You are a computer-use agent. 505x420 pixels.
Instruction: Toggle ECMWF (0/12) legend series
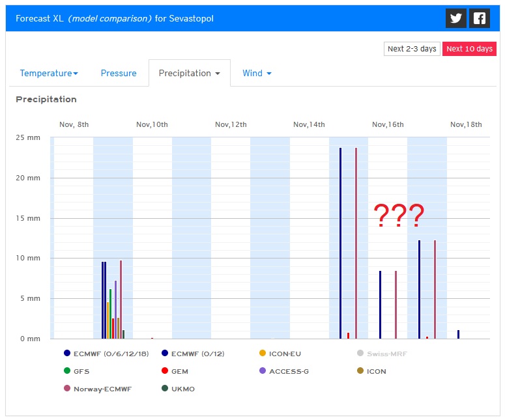[x=193, y=354]
